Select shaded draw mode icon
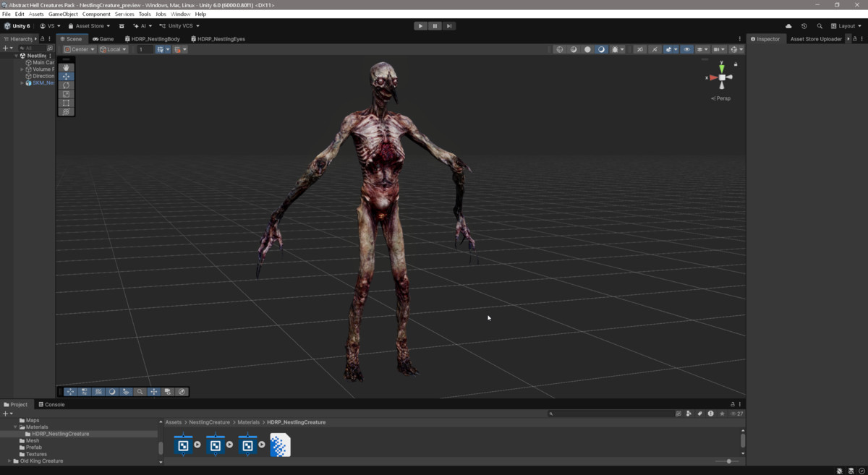Image resolution: width=868 pixels, height=475 pixels. click(x=601, y=49)
